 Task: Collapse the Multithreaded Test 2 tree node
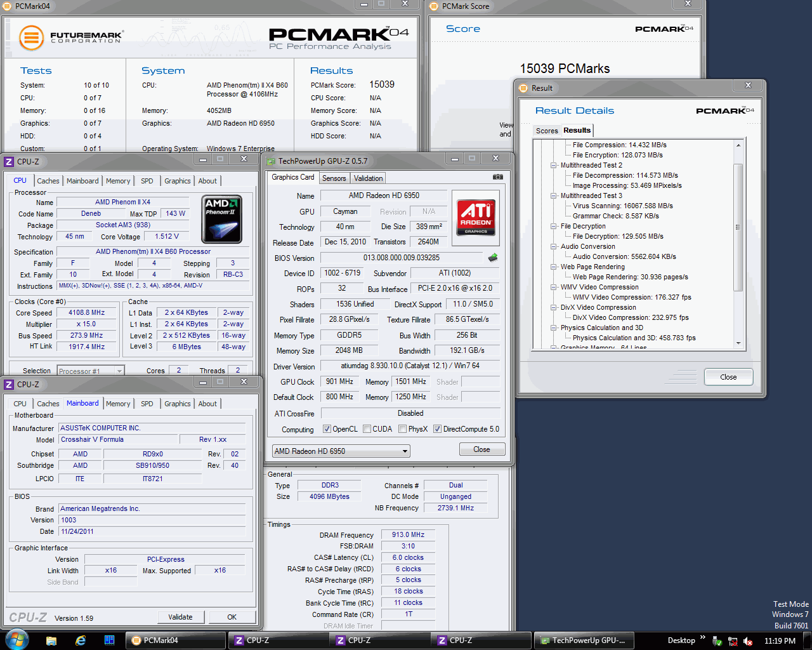(554, 165)
